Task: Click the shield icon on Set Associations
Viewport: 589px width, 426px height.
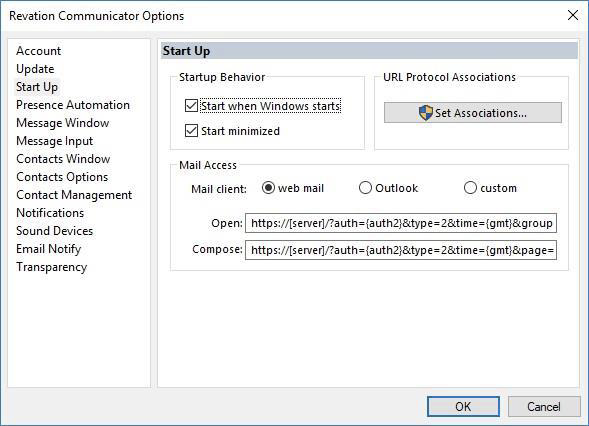Action: (426, 113)
